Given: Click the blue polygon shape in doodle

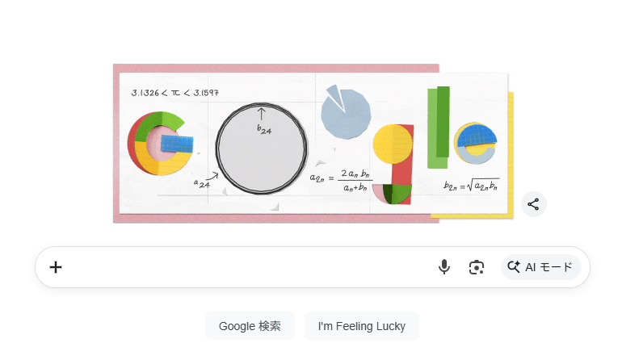Looking at the screenshot, I should pos(346,112).
